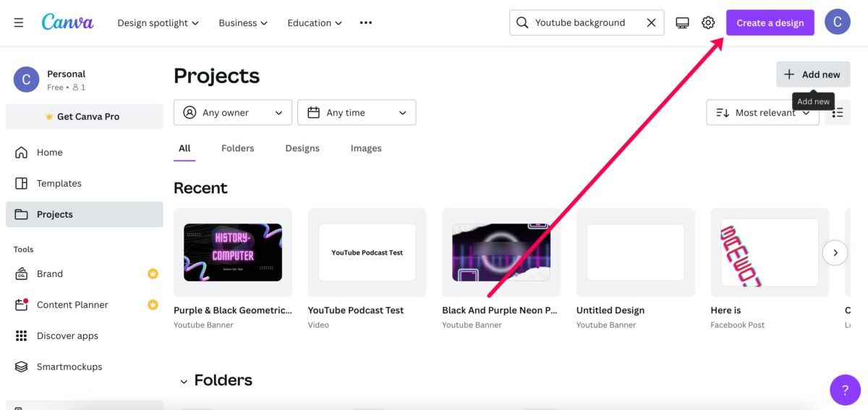Open the three-dots more menu
Screen dimensions: 868x410
366,22
